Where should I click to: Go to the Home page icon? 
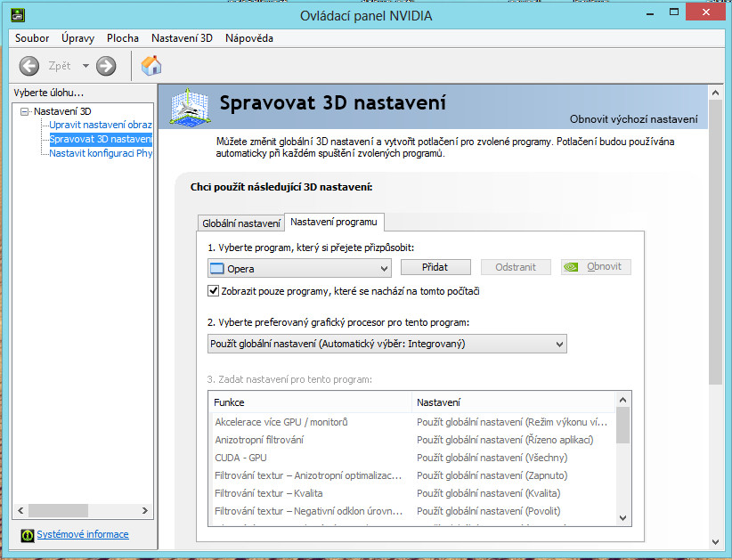point(151,65)
